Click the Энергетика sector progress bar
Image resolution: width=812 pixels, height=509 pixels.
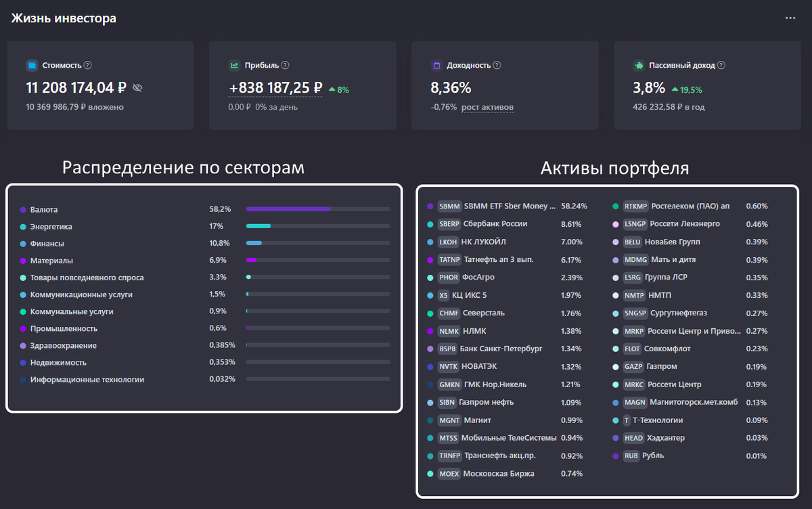click(x=318, y=226)
